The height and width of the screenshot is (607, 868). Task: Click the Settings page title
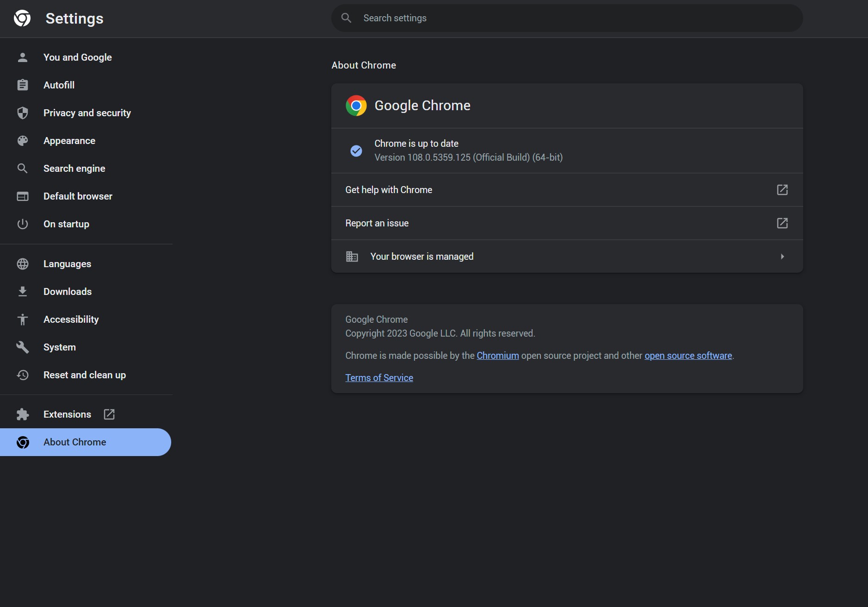tap(74, 19)
